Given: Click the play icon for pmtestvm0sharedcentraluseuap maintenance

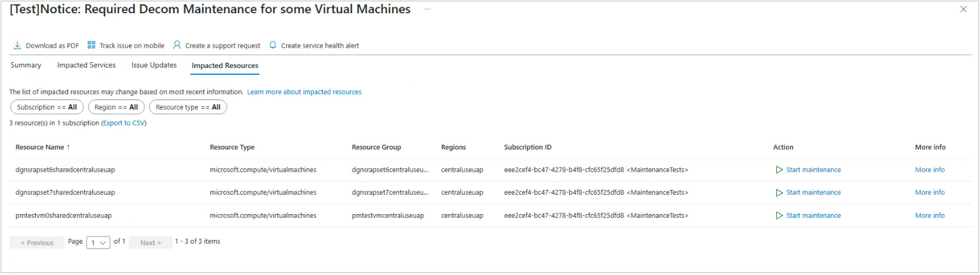Looking at the screenshot, I should [x=779, y=216].
